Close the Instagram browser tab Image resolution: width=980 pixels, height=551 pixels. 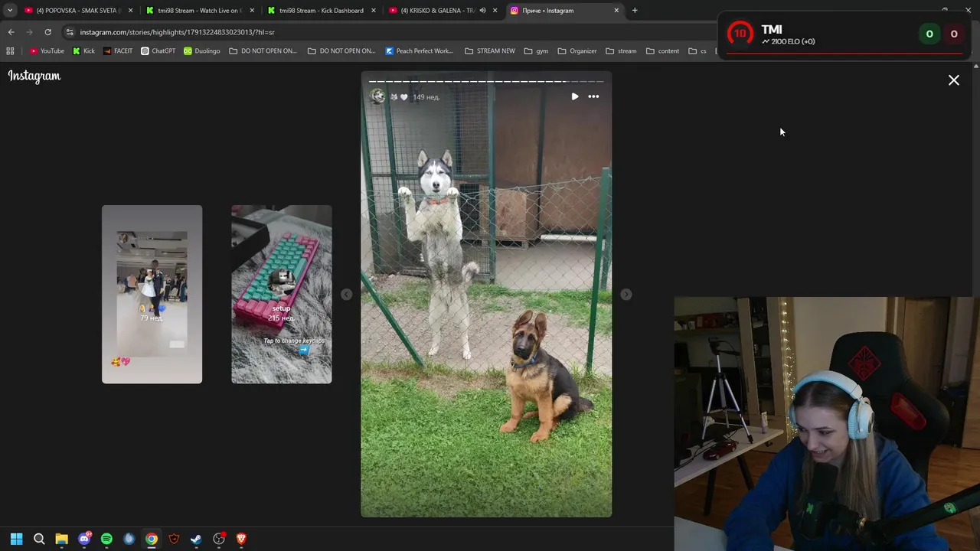[x=616, y=11]
